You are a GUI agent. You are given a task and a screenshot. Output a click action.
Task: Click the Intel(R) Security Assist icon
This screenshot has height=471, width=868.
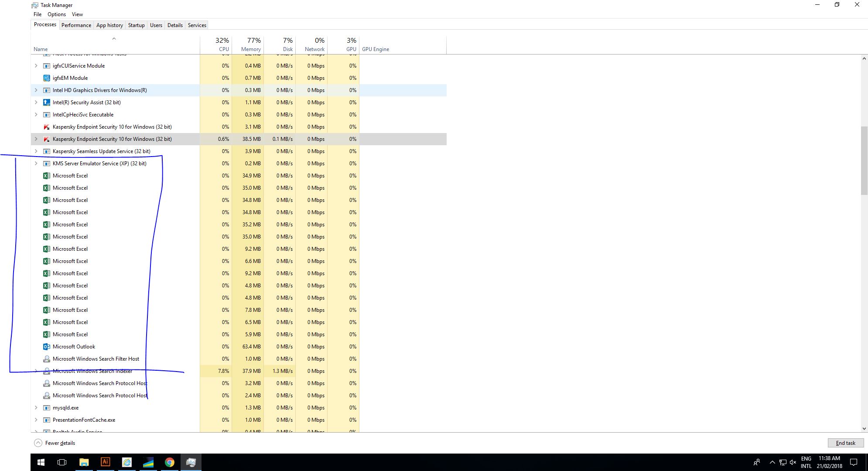point(46,102)
